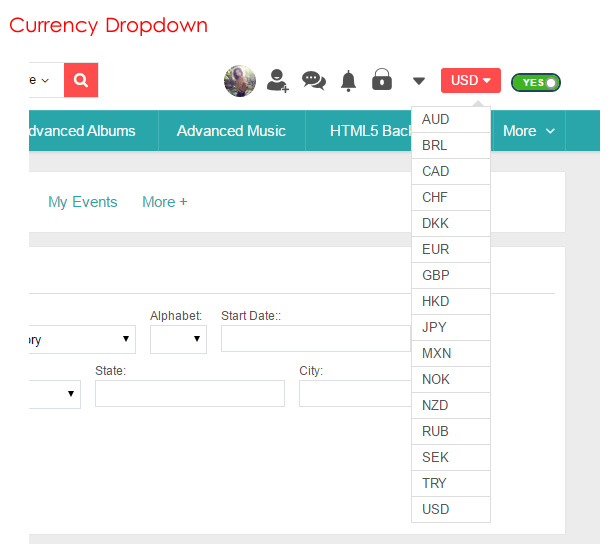Open the Alphabet dropdown
This screenshot has height=553, width=610.
178,340
